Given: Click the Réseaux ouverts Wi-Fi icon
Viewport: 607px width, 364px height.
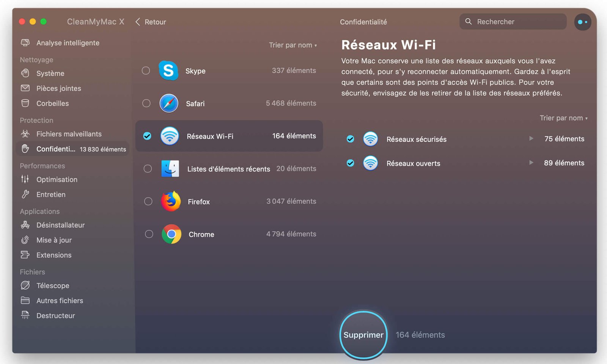Looking at the screenshot, I should 370,163.
